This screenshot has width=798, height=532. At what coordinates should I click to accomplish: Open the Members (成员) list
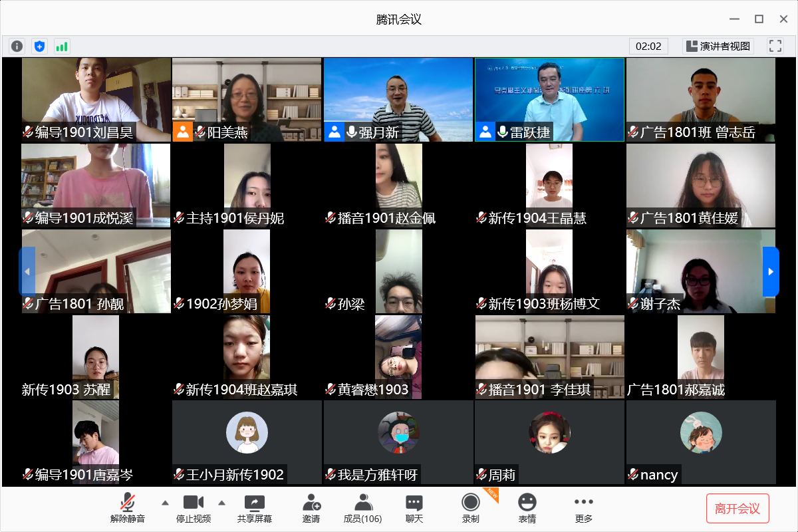[362, 509]
